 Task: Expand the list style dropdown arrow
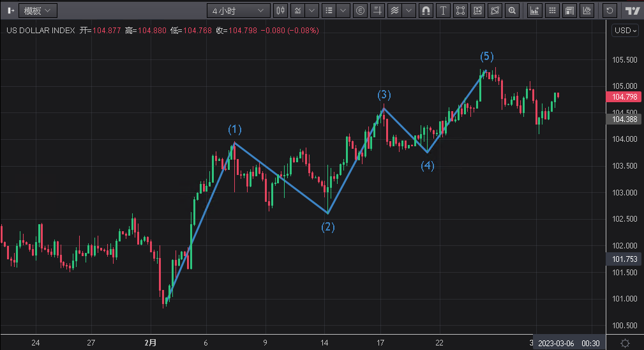tap(343, 11)
